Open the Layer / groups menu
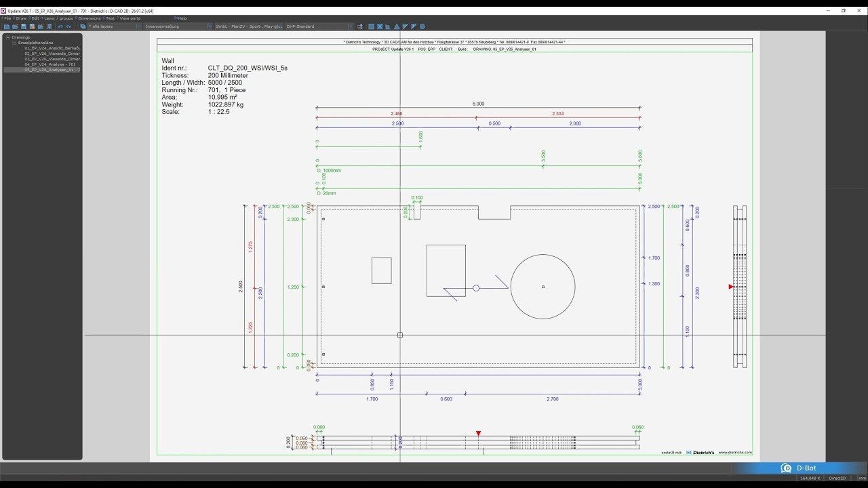This screenshot has width=868, height=488. [x=58, y=18]
